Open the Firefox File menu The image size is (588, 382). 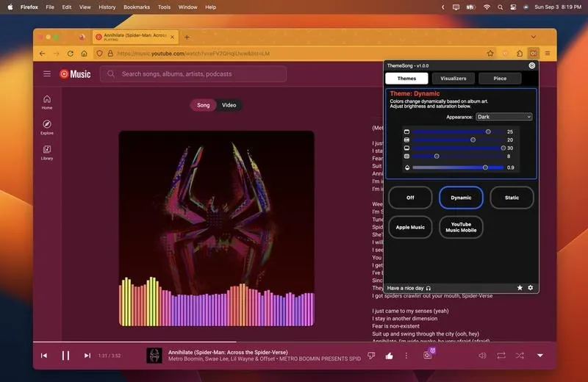(50, 7)
